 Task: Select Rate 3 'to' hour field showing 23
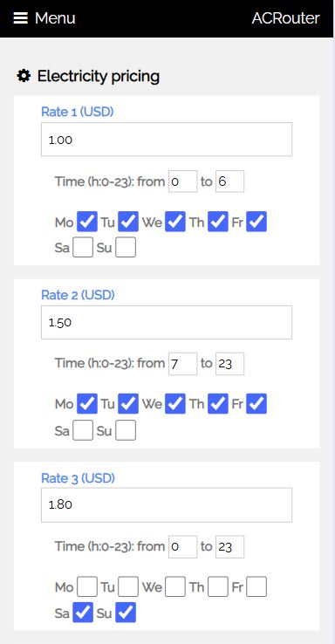230,546
